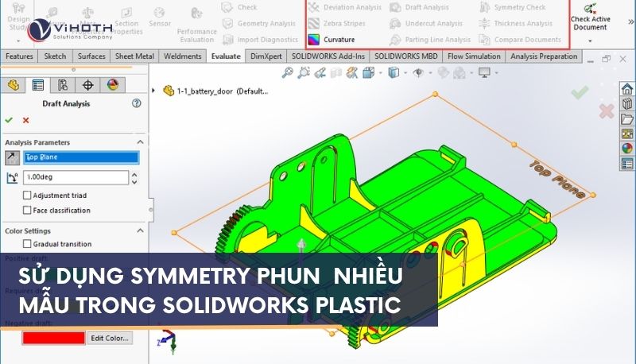Open Geometry Analysis tool
Screen dimensions: 636x364
pyautogui.click(x=259, y=24)
